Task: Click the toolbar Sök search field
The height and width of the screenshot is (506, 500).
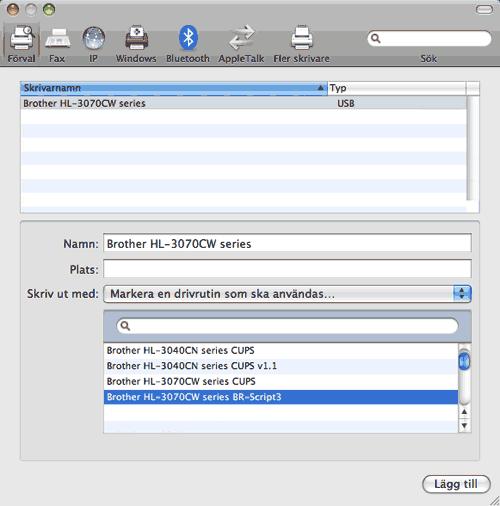Action: point(429,38)
